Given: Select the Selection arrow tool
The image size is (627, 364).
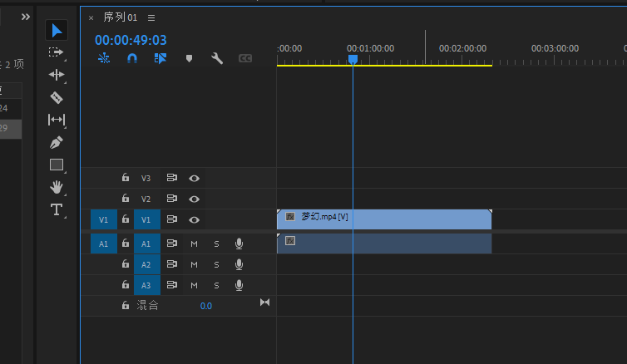Looking at the screenshot, I should [x=57, y=31].
